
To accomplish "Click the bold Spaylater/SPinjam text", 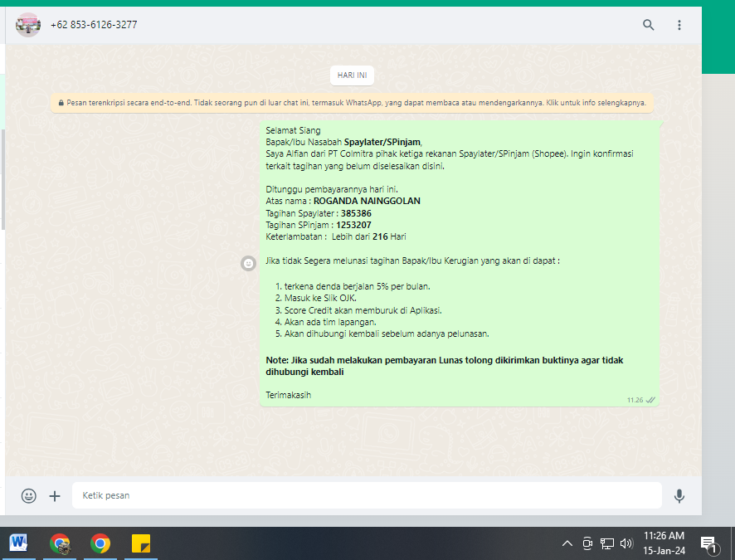I will coord(382,142).
